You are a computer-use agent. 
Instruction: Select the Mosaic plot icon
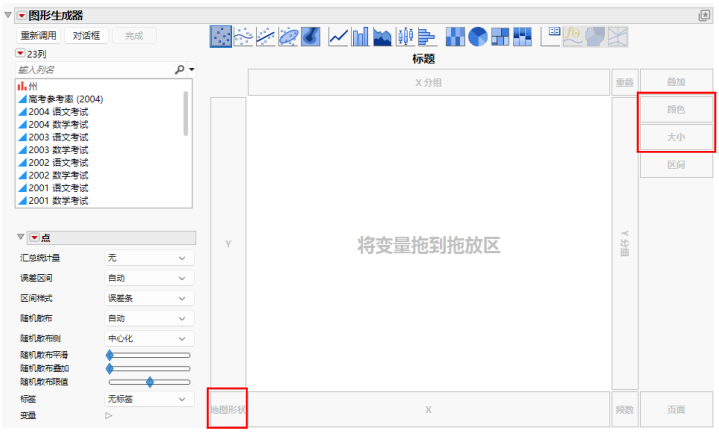click(522, 36)
